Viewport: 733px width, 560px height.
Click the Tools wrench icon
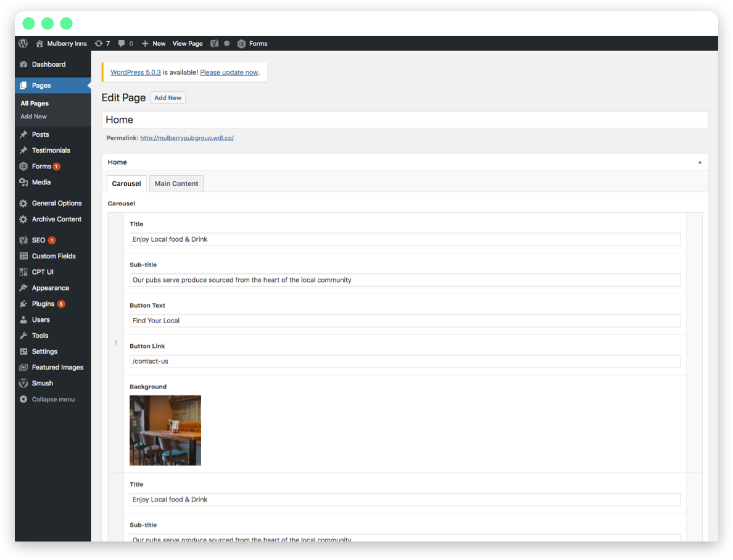point(23,336)
